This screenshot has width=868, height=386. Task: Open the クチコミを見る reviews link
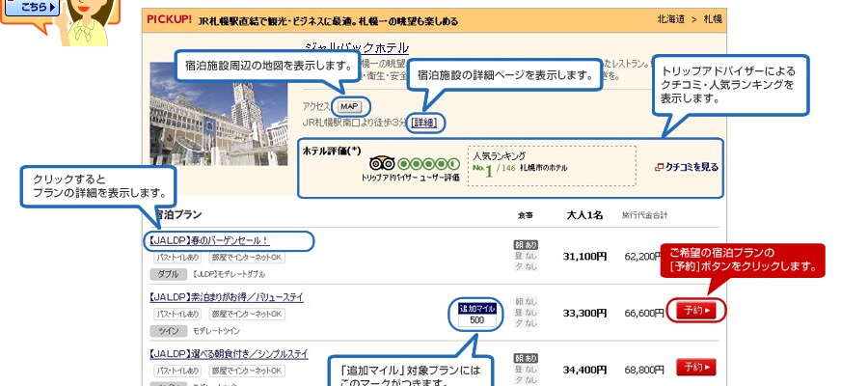tap(692, 167)
